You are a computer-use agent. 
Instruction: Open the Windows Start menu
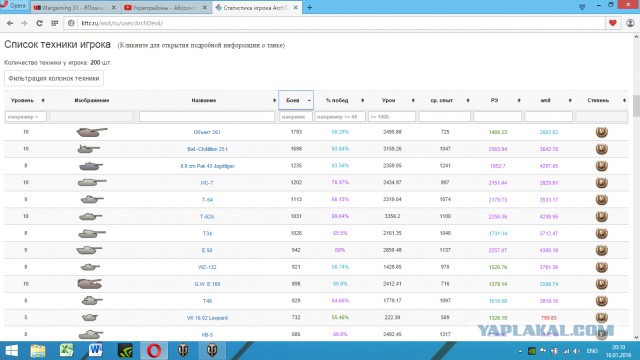pyautogui.click(x=11, y=351)
